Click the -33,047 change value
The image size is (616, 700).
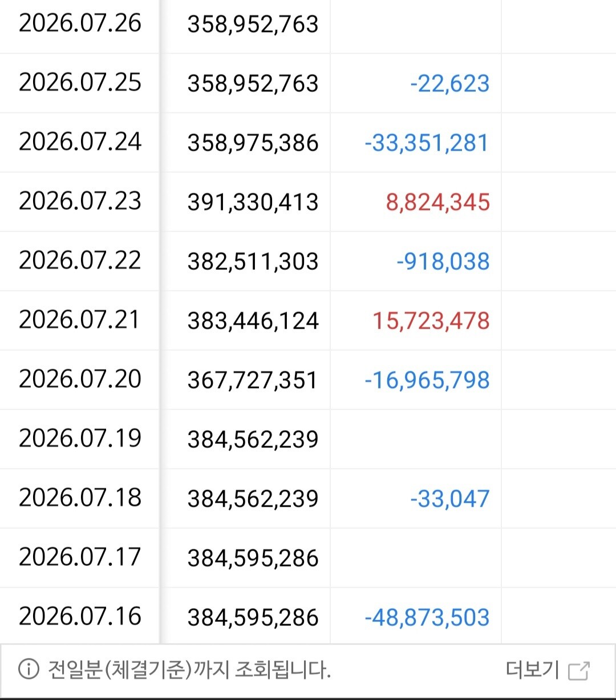coord(450,499)
